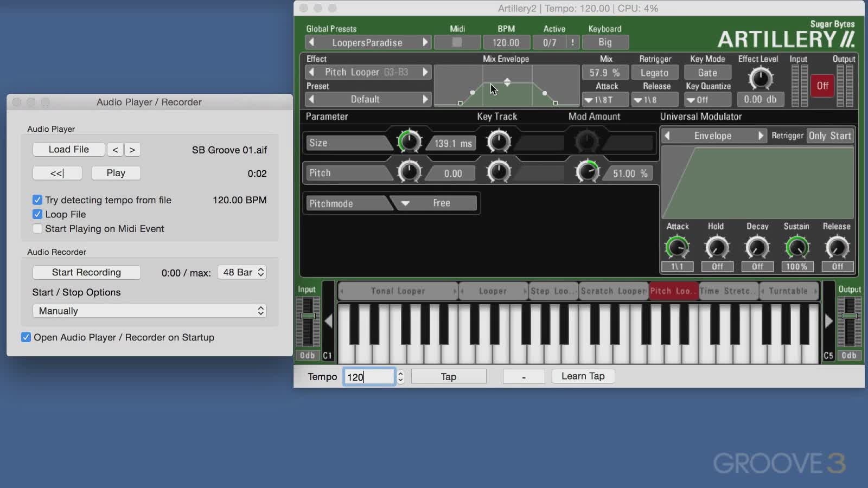The height and width of the screenshot is (488, 868).
Task: Select previous effect with left arrow
Action: pyautogui.click(x=311, y=72)
